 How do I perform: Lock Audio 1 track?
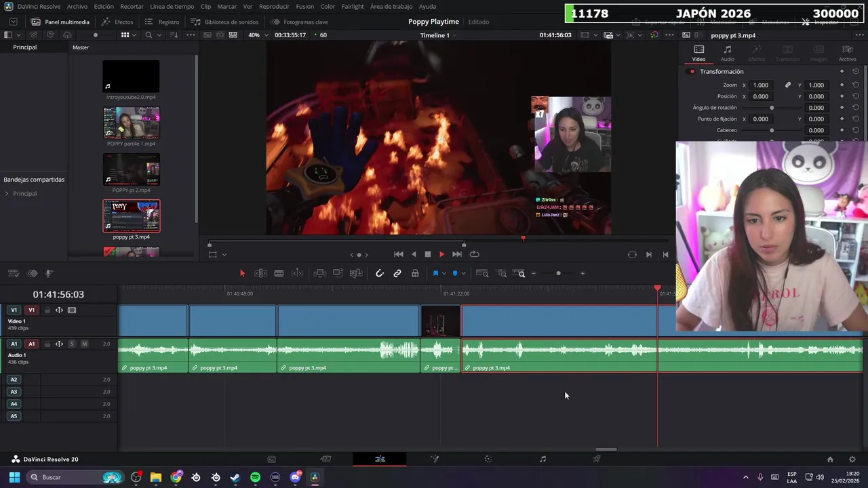click(x=47, y=344)
